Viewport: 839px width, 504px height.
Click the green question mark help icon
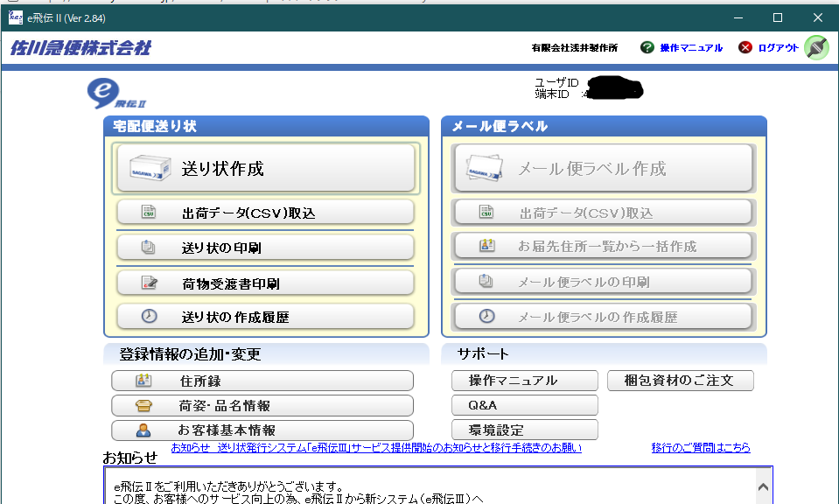pos(647,47)
